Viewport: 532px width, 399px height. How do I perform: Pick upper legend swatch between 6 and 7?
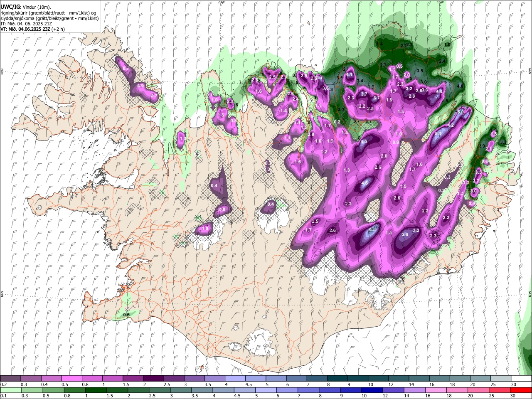296,379
